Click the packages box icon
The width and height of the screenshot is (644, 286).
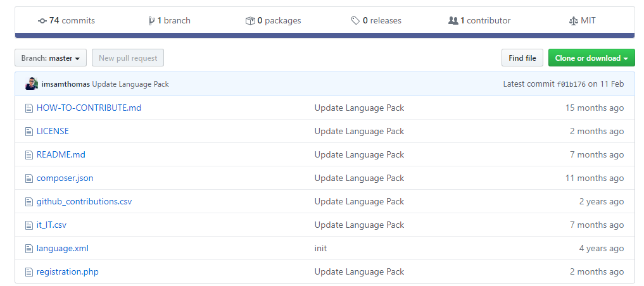[x=250, y=21]
